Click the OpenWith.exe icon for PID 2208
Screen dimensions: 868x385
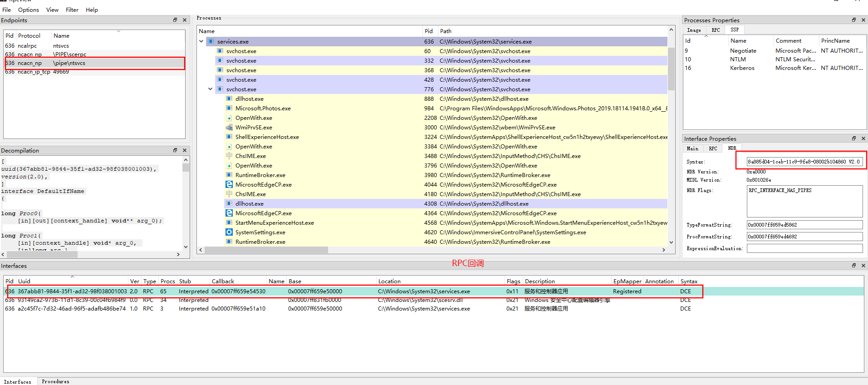click(229, 118)
